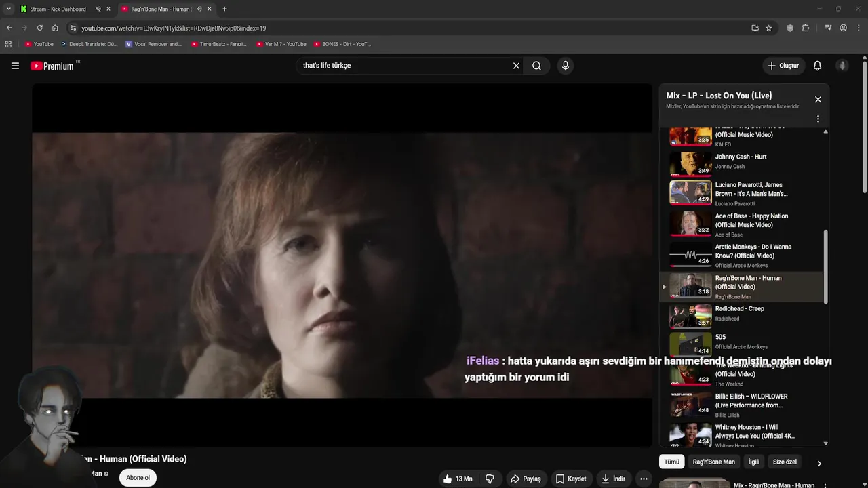868x488 pixels.
Task: Play Johnny Cash - Hurt from playlist
Action: click(x=742, y=163)
